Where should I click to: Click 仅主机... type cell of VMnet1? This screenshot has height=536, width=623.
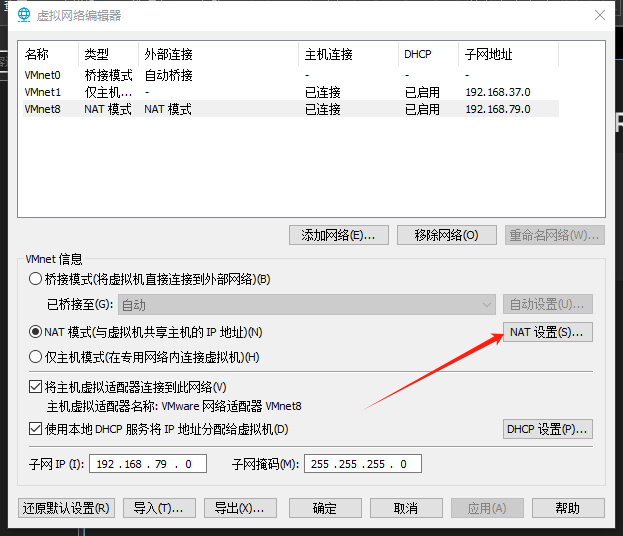(x=108, y=92)
